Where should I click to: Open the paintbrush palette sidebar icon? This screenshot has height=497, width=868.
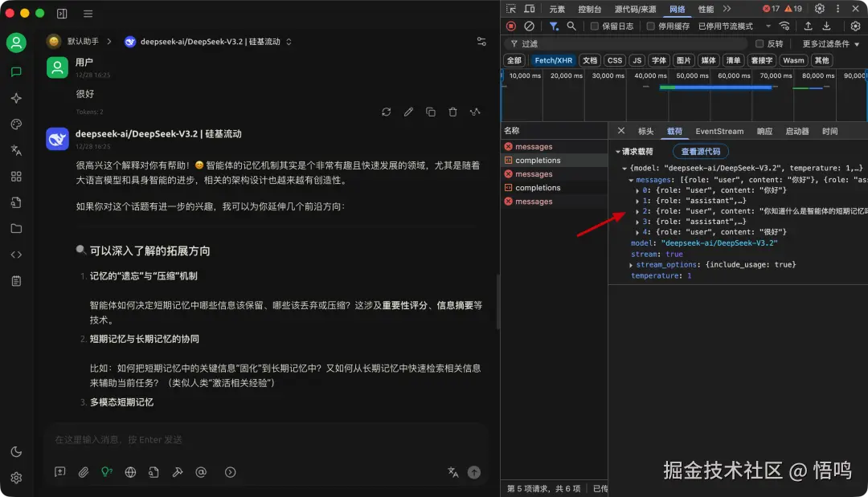coord(16,124)
